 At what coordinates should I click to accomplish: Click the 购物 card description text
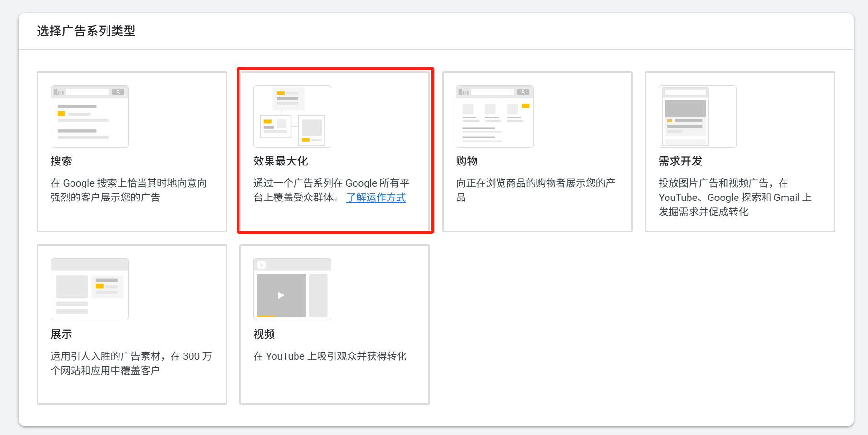tap(537, 190)
